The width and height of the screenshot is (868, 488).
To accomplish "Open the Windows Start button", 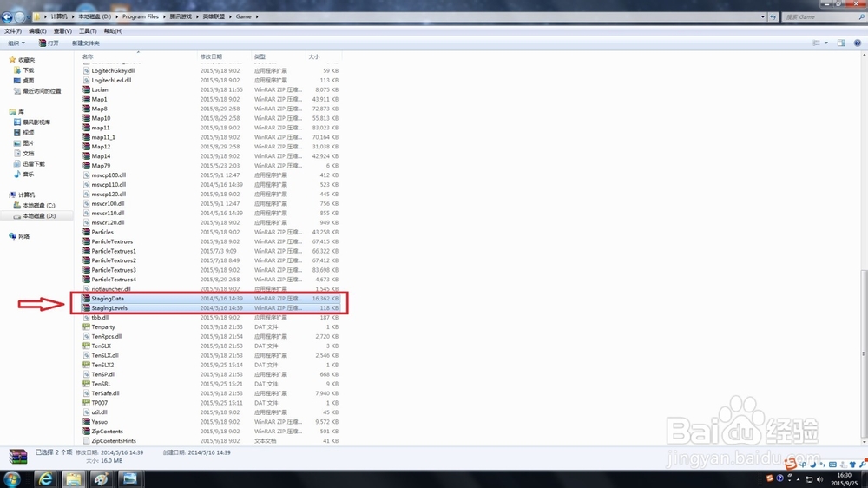I will pos(12,478).
